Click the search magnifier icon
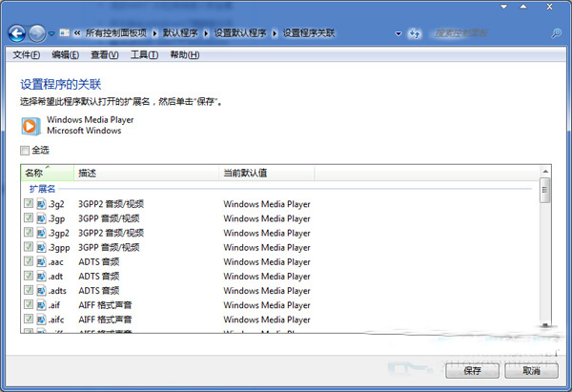Image resolution: width=572 pixels, height=392 pixels. tap(556, 33)
